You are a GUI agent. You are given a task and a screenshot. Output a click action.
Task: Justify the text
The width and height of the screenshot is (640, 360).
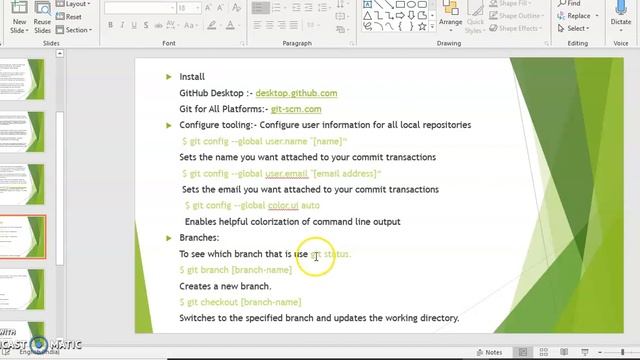tap(294, 25)
